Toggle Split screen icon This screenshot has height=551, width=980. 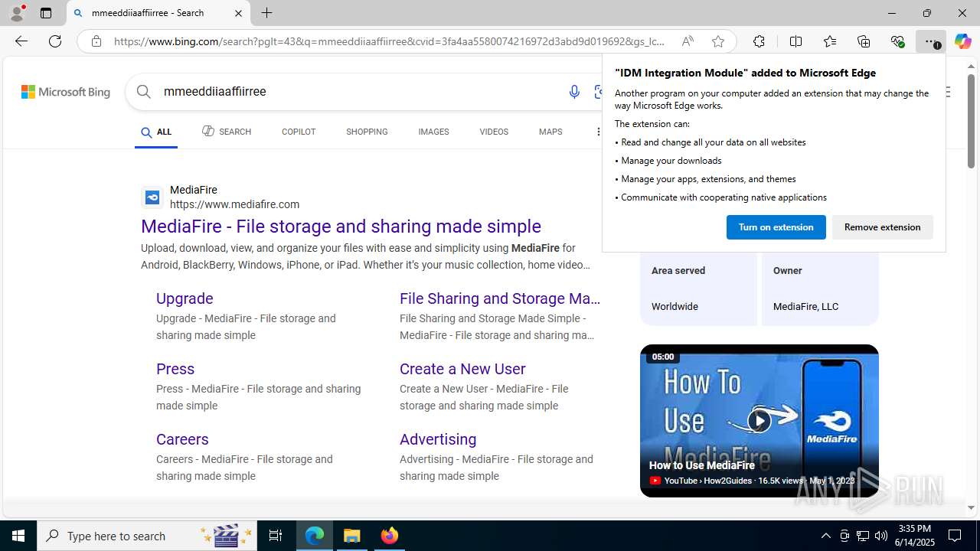point(795,41)
